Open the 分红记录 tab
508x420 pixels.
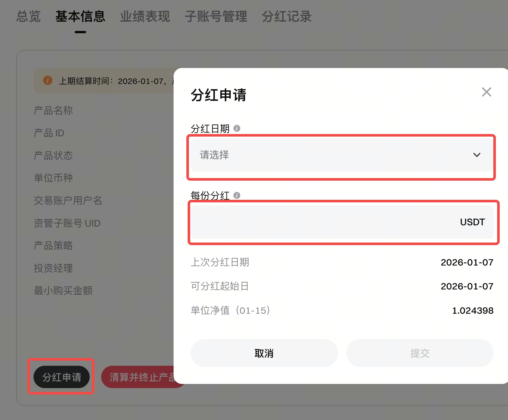click(287, 17)
